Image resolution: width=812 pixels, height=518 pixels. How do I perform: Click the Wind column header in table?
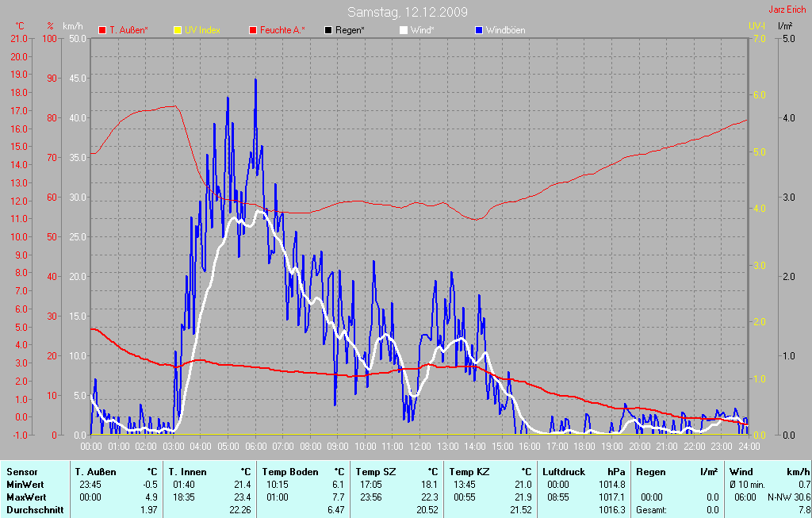[741, 472]
